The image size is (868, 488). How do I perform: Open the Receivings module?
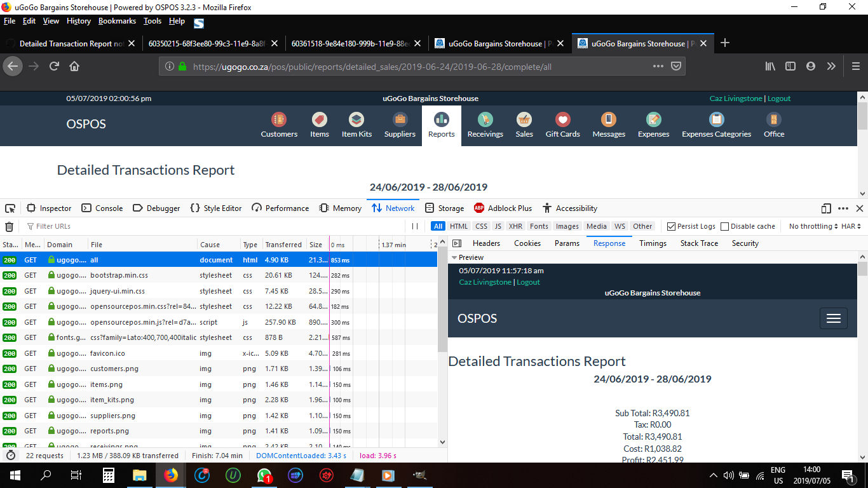[485, 125]
